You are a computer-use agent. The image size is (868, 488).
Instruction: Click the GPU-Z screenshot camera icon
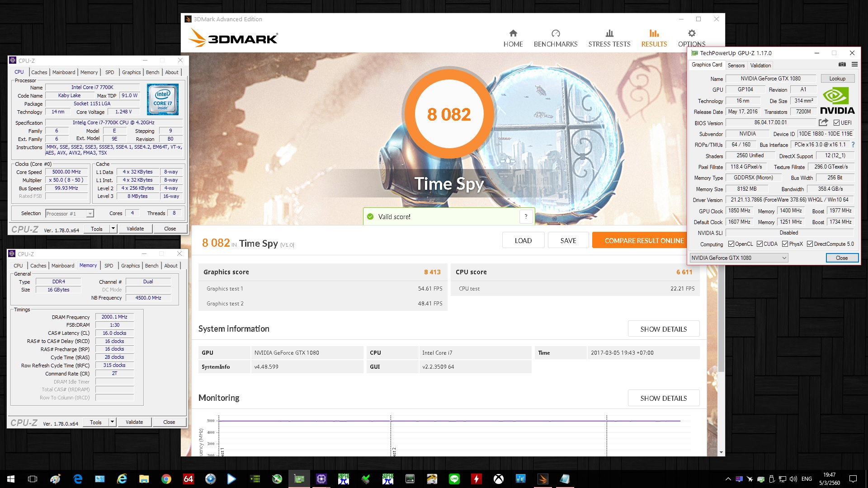[x=842, y=65]
